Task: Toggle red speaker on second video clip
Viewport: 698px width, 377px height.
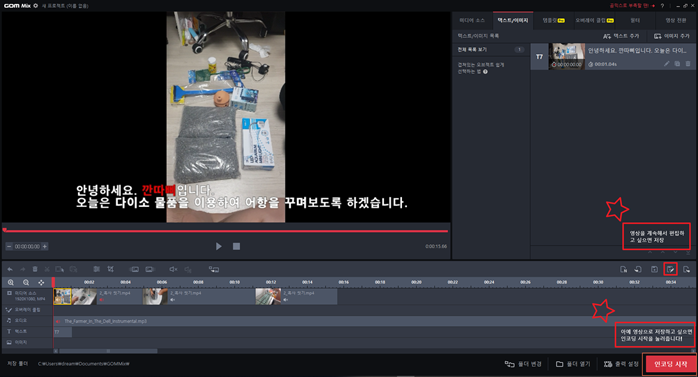Action: pos(101,300)
